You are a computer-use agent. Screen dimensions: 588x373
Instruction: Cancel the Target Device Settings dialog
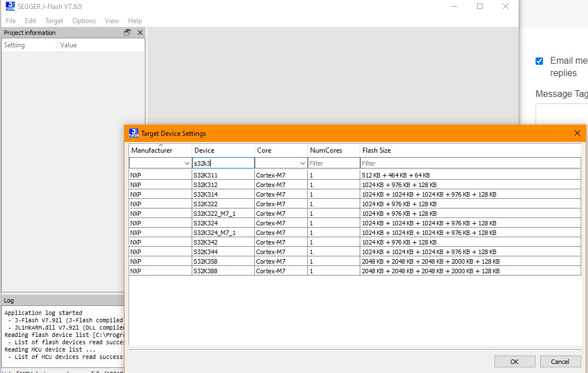560,361
